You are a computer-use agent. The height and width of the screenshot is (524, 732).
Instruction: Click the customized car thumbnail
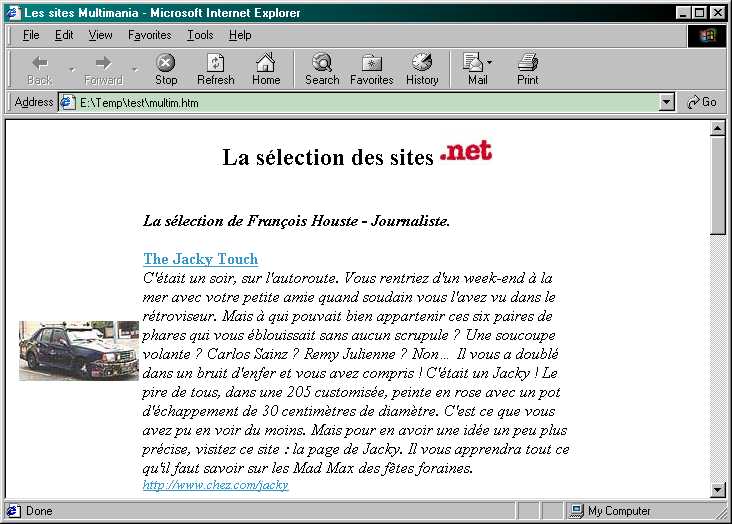pyautogui.click(x=79, y=351)
